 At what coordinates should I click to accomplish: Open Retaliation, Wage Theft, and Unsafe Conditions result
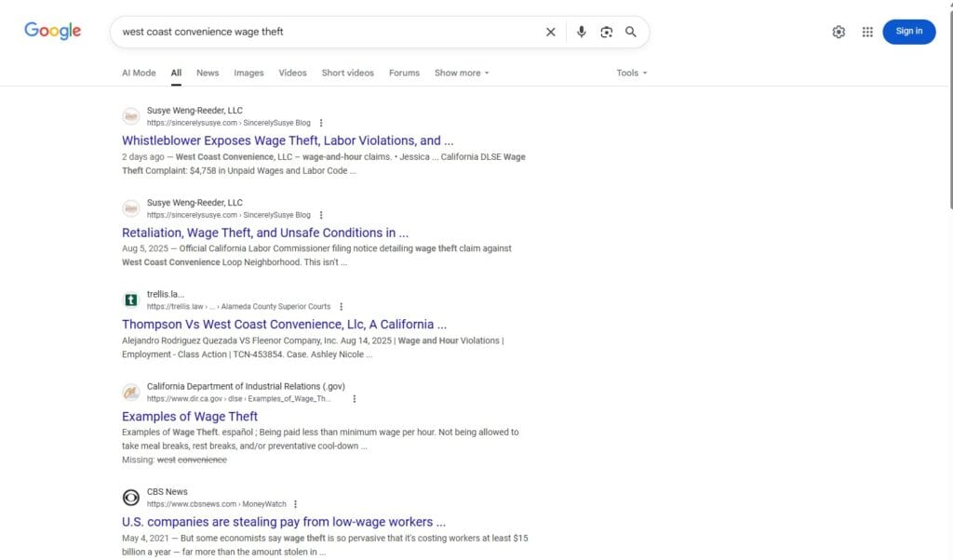coord(265,233)
